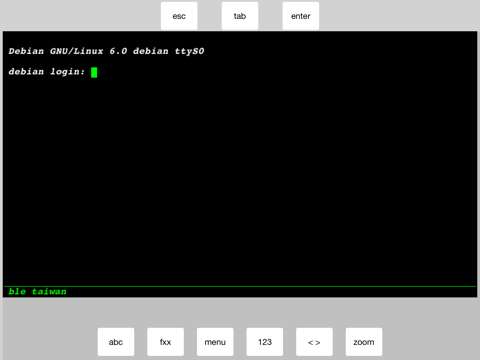Select the < > arrow keys button

tap(314, 342)
